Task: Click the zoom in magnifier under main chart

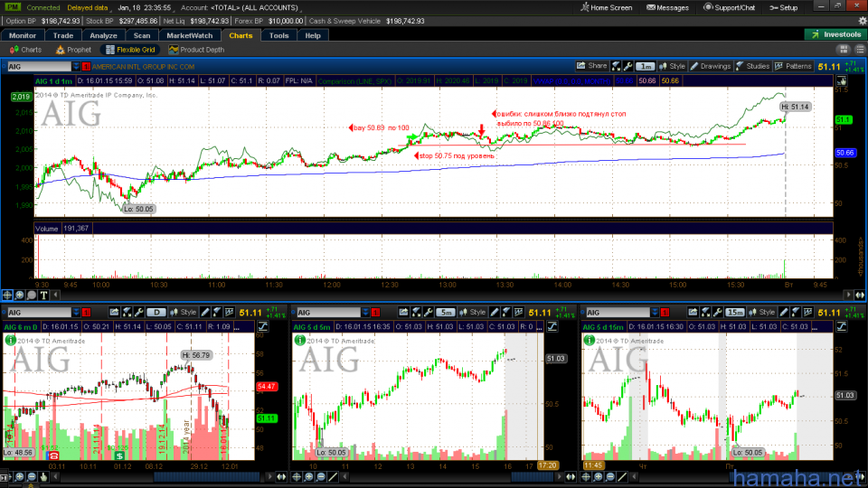Action: tap(19, 296)
